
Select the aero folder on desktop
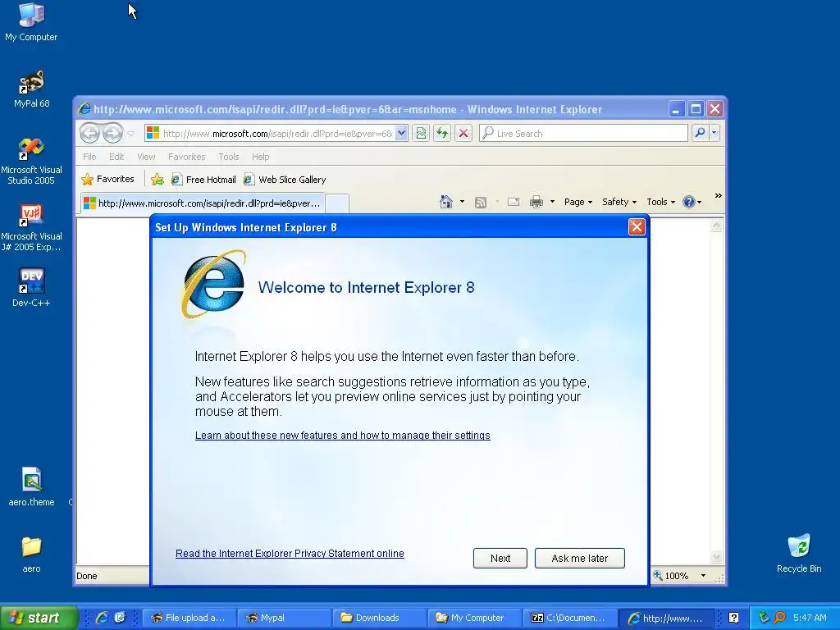[31, 555]
